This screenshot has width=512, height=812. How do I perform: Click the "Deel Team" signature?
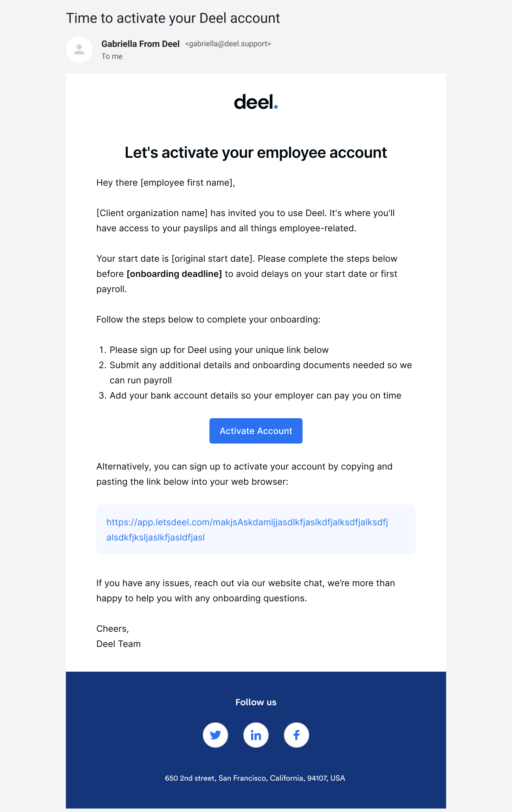[118, 644]
